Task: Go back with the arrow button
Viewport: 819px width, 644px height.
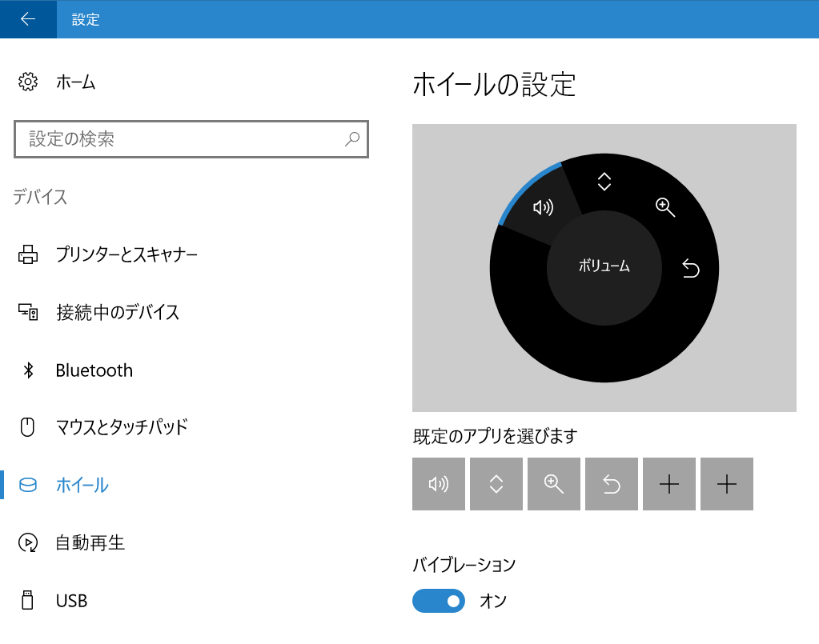Action: coord(28,19)
